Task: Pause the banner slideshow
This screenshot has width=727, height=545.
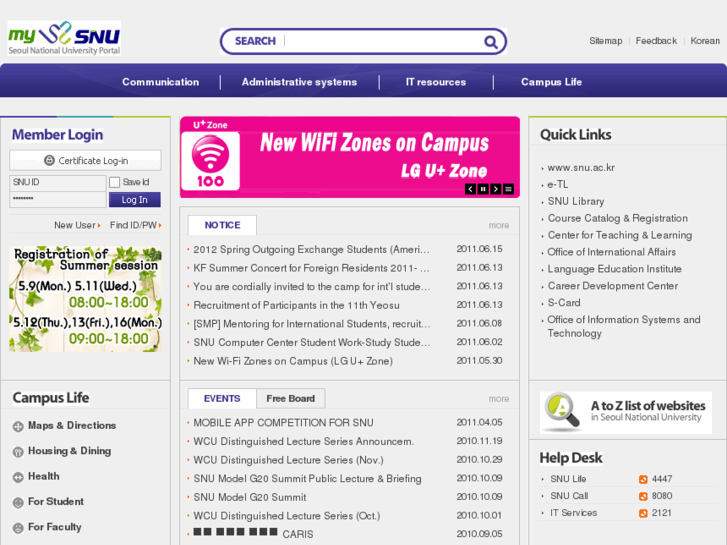Action: pos(483,189)
